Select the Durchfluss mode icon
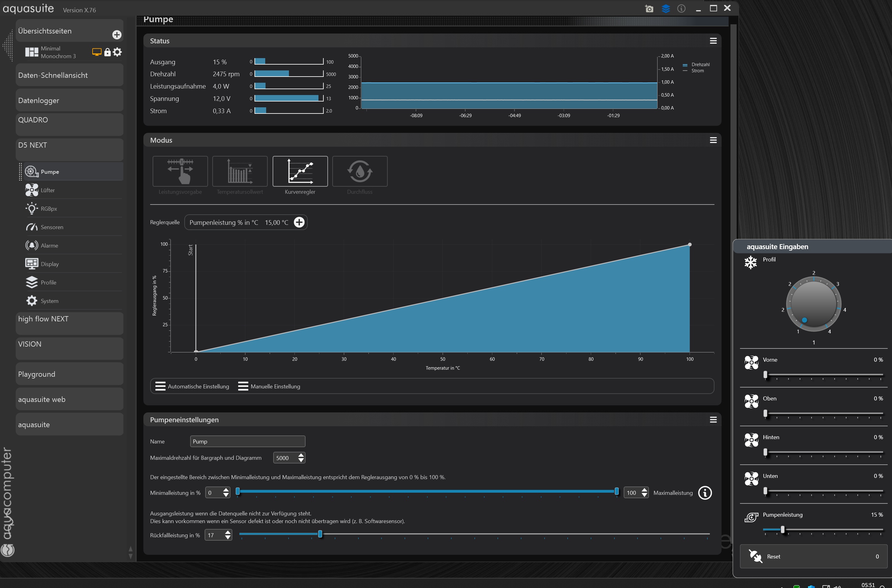Screen dimensions: 892x588 359,171
